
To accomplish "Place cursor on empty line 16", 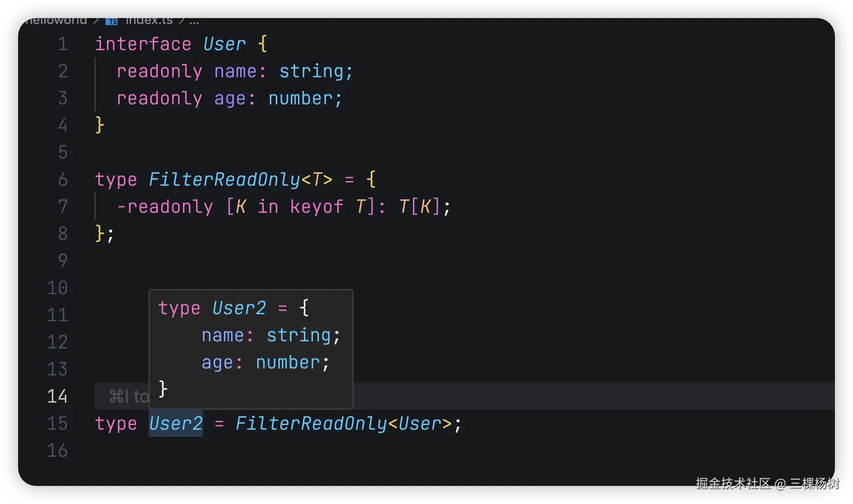I will [452, 450].
